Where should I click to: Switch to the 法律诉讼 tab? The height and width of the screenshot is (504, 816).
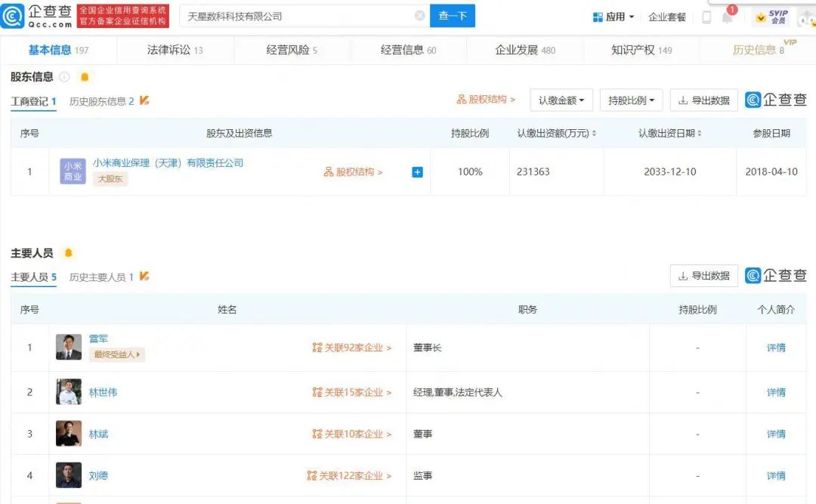point(175,50)
